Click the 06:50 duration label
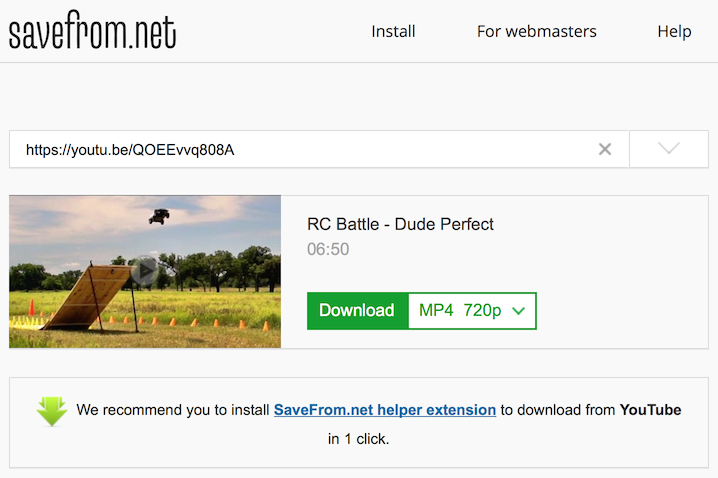 tap(328, 249)
